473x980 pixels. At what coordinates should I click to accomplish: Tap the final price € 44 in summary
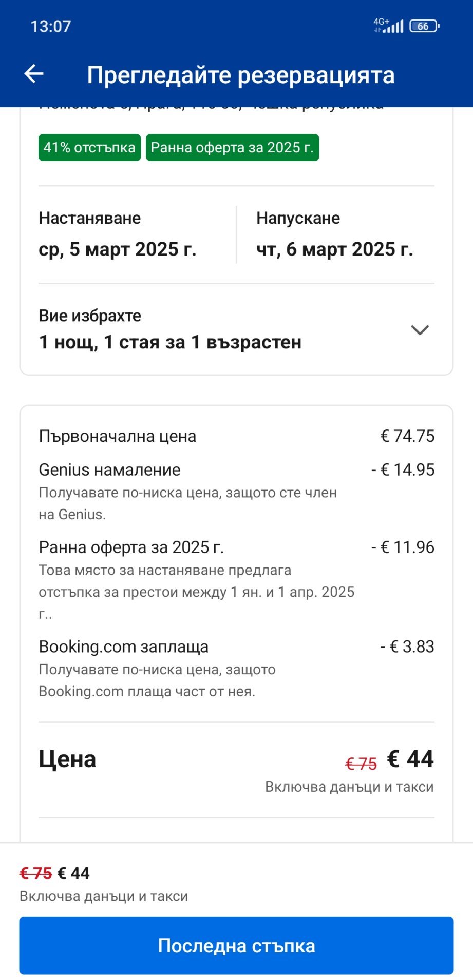tap(410, 759)
